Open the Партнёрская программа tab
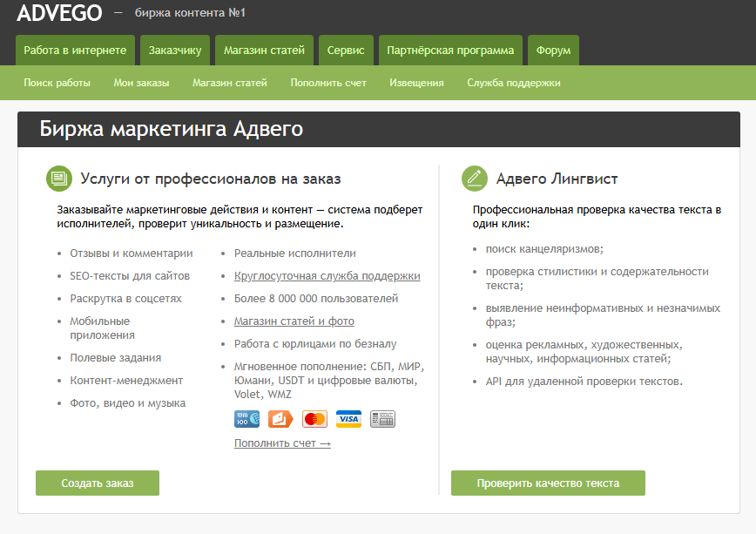The height and width of the screenshot is (534, 756). (450, 51)
